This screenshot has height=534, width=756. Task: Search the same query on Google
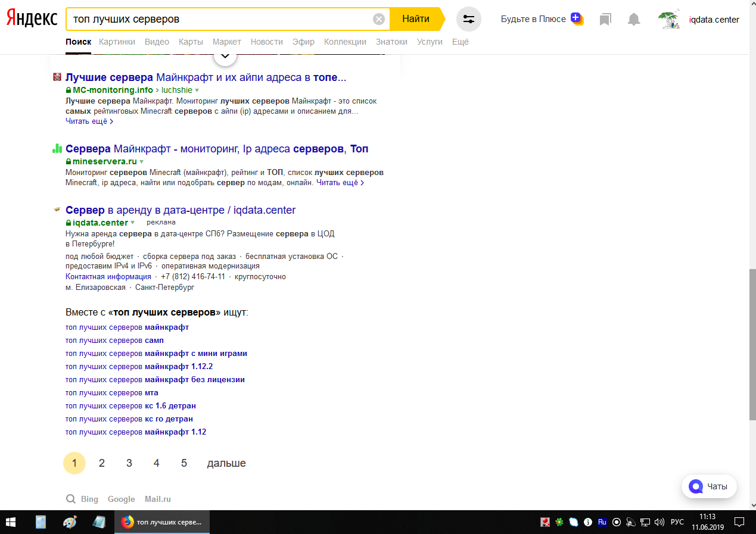pos(122,499)
